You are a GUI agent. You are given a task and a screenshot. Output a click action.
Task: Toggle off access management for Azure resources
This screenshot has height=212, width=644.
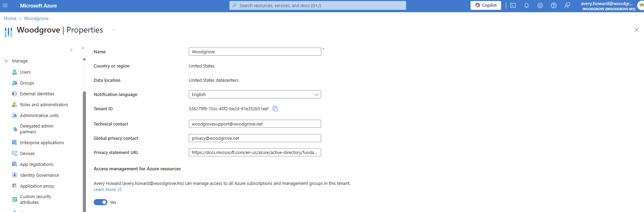coord(100,202)
